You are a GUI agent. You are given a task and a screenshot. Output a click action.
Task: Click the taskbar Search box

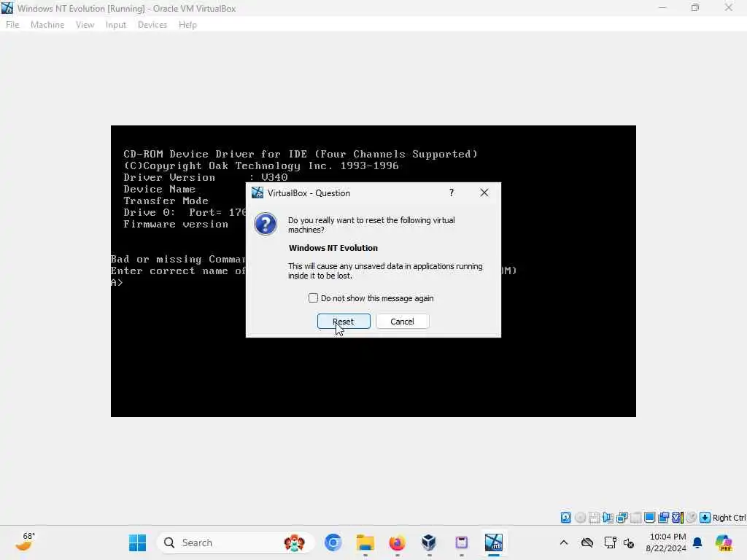[236, 542]
